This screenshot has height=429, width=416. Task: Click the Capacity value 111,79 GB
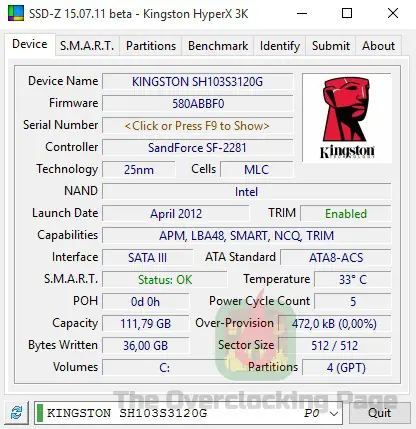[145, 324]
